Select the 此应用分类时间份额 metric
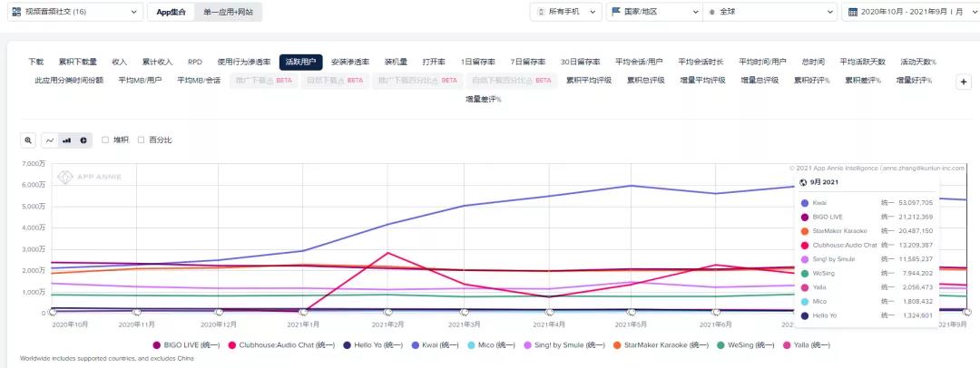The height and width of the screenshot is (368, 980). pos(69,81)
